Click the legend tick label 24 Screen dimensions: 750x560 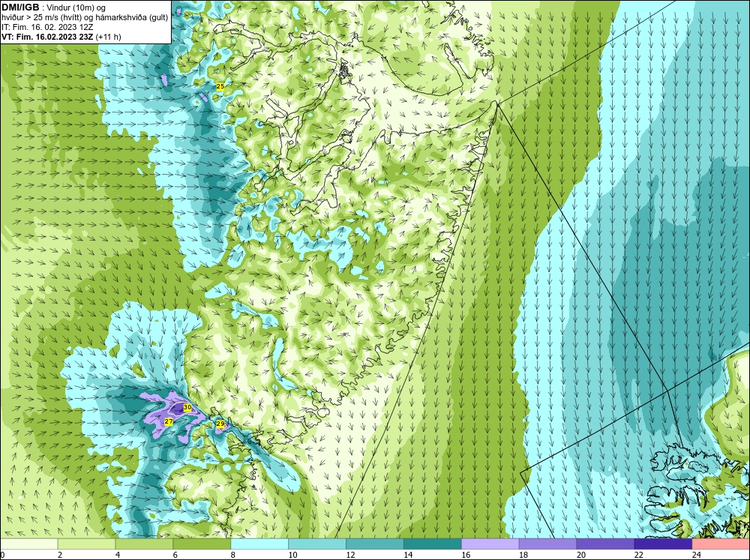pos(696,555)
